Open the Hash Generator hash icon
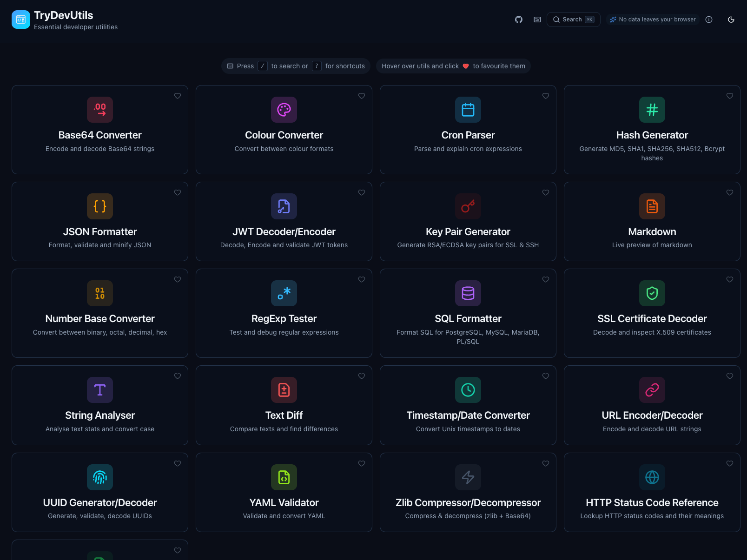The image size is (747, 560). [x=652, y=110]
